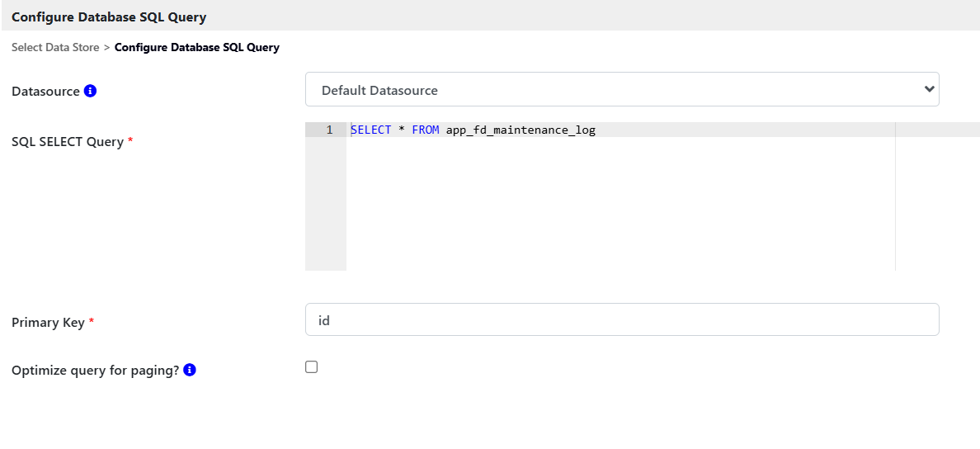The image size is (980, 449).
Task: Click the Configure Database SQL Query breadcrumb
Action: pos(196,47)
